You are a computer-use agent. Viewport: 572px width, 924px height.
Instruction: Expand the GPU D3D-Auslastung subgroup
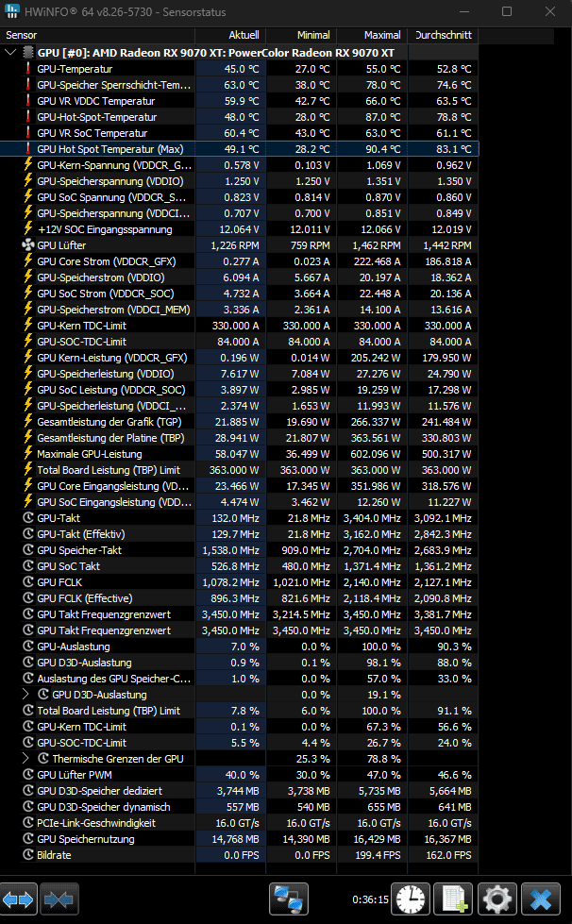point(25,694)
